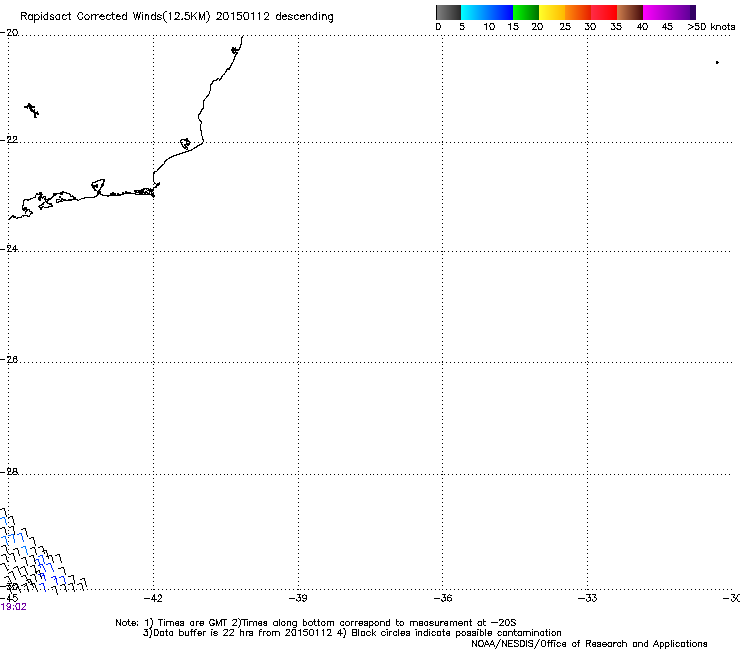740x650 pixels.
Task: Click 'Black circles indicate possible contamination' note
Action: (x=456, y=633)
